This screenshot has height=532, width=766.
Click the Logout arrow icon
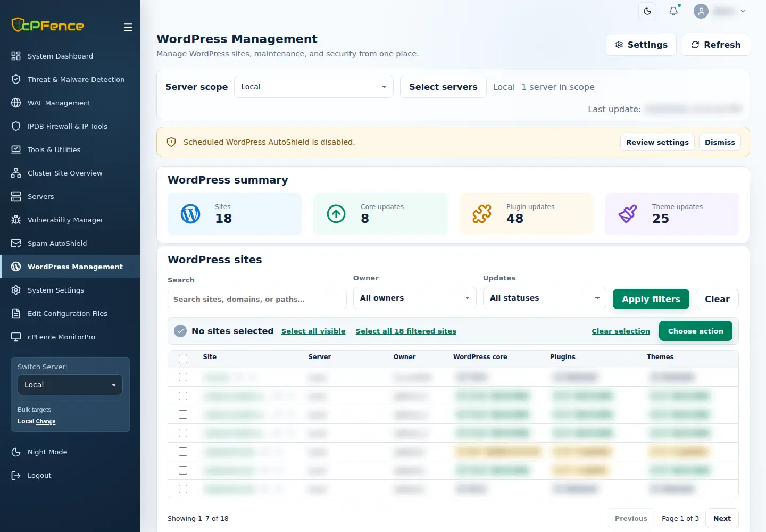(16, 475)
